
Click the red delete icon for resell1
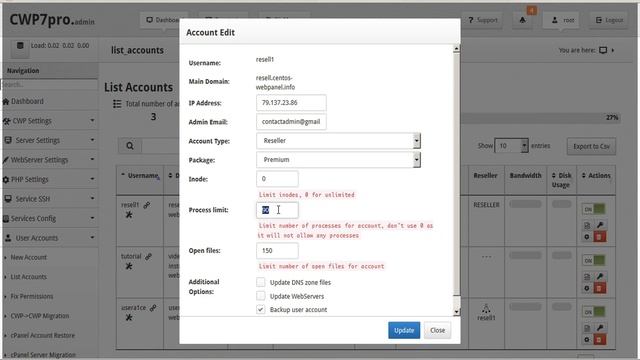(600, 237)
